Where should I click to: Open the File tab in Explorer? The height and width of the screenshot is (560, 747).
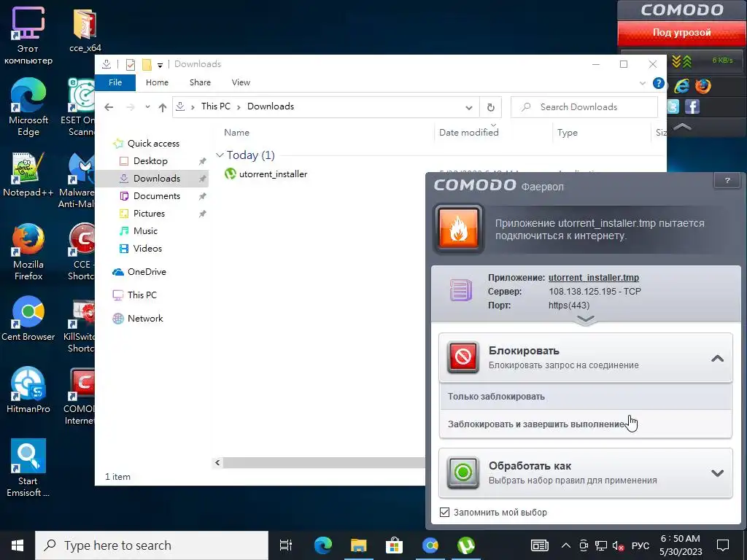click(x=115, y=82)
